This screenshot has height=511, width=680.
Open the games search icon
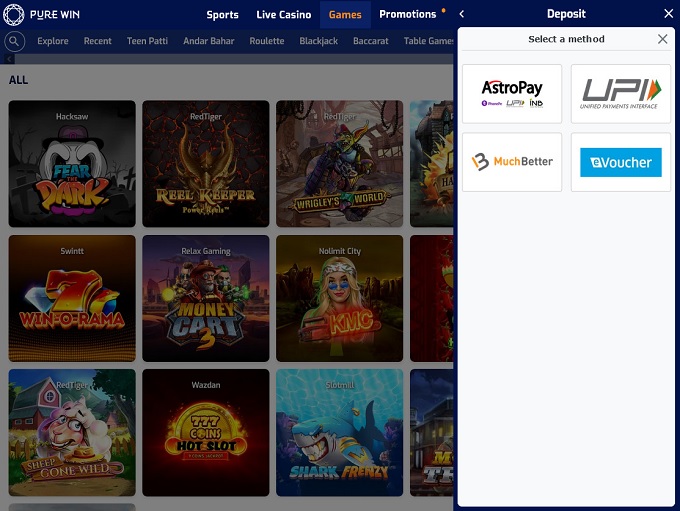click(15, 41)
